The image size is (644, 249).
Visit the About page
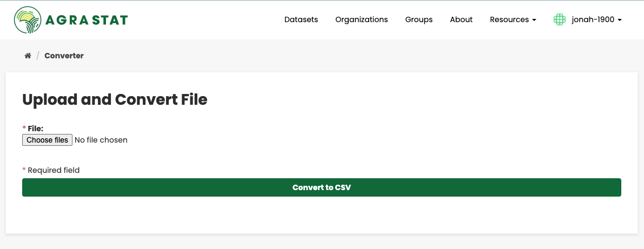[x=461, y=19]
